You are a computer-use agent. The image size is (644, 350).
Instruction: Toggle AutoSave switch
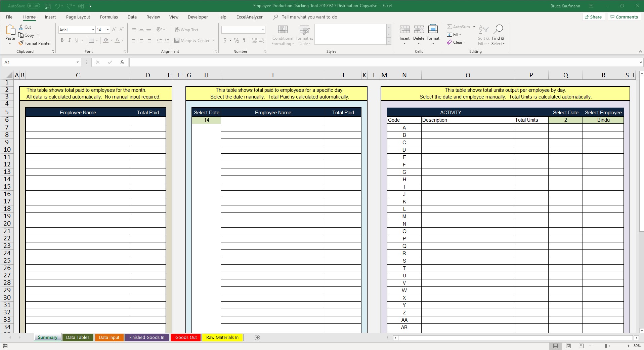tap(33, 6)
